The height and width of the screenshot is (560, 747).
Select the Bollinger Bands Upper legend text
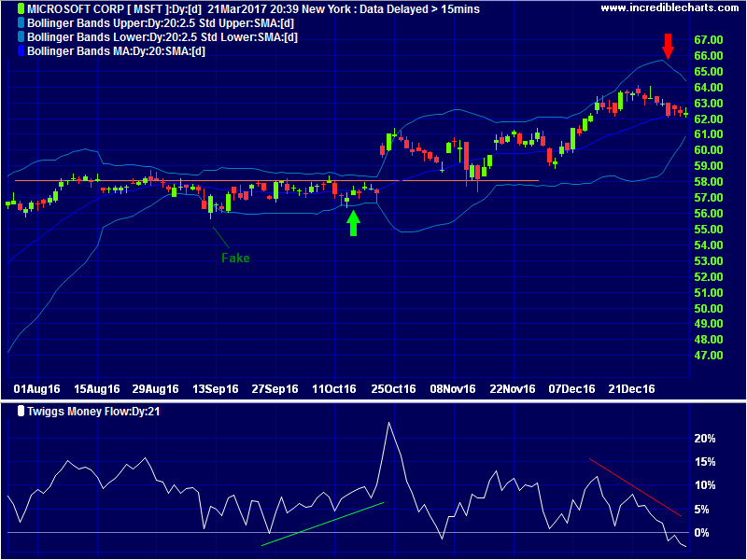click(161, 22)
